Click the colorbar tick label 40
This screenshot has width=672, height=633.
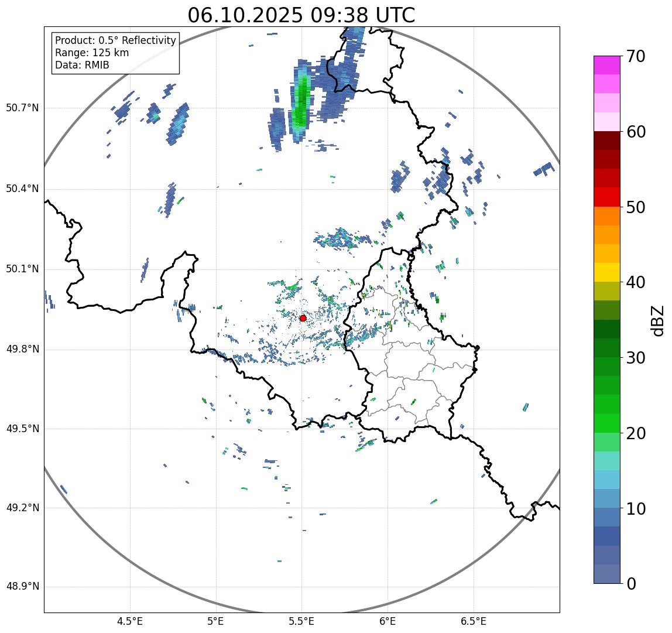click(636, 282)
